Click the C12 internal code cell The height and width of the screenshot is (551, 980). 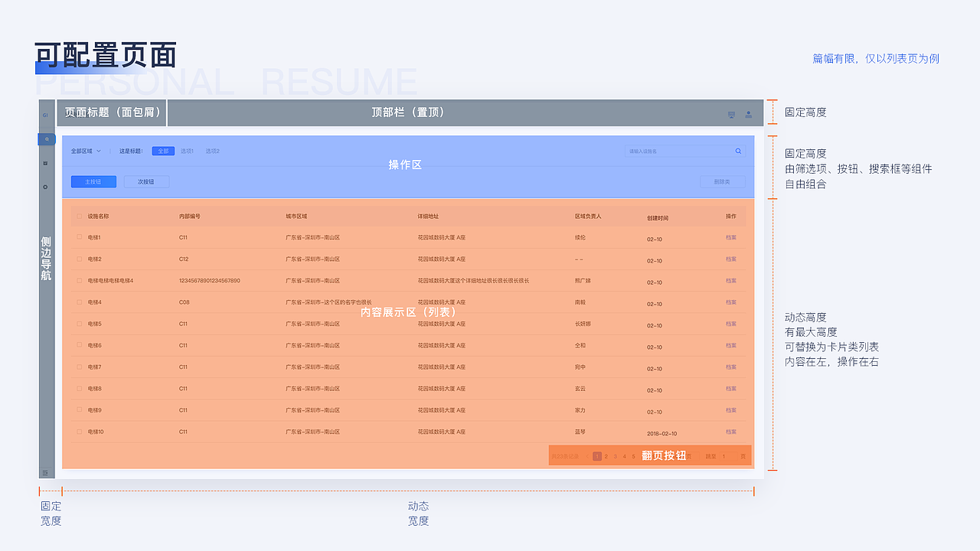(184, 259)
